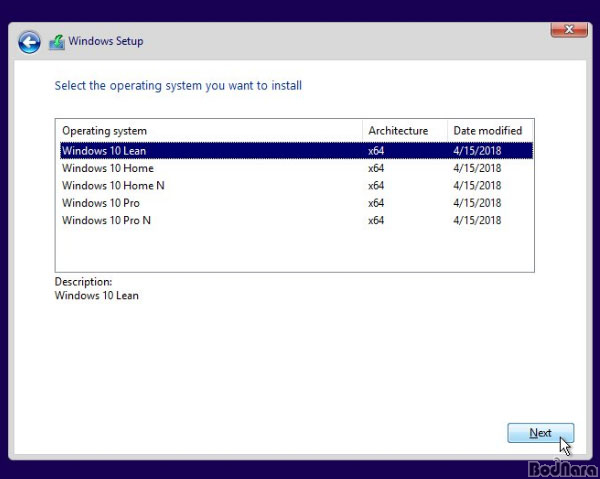Choose the Windows 10 Home edition
Image resolution: width=600 pixels, height=479 pixels.
(x=108, y=168)
